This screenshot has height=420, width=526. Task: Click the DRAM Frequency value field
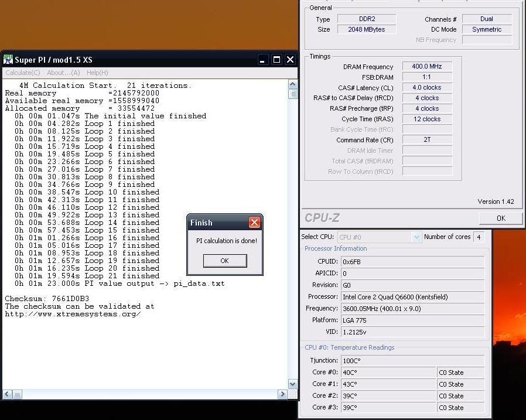(x=427, y=67)
